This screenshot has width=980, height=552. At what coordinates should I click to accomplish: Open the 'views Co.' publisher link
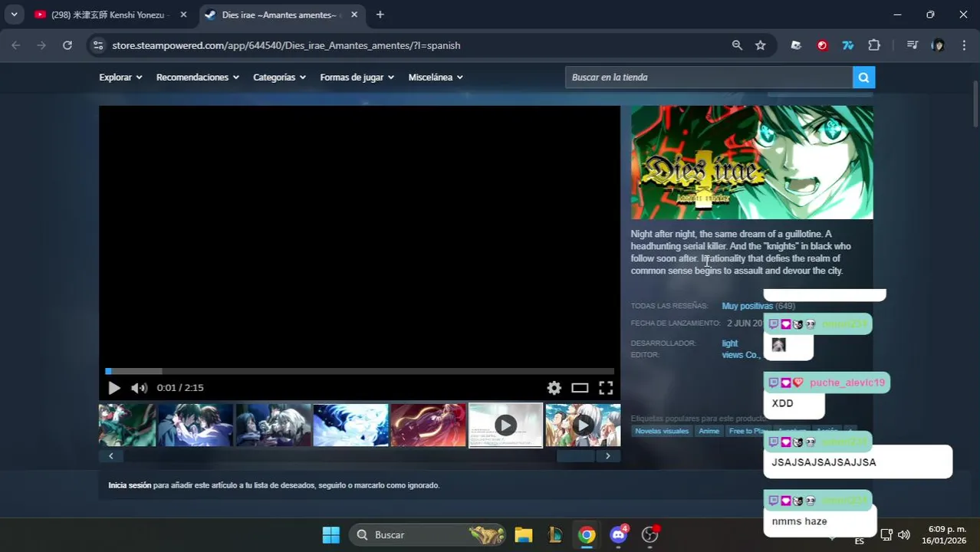(x=740, y=355)
